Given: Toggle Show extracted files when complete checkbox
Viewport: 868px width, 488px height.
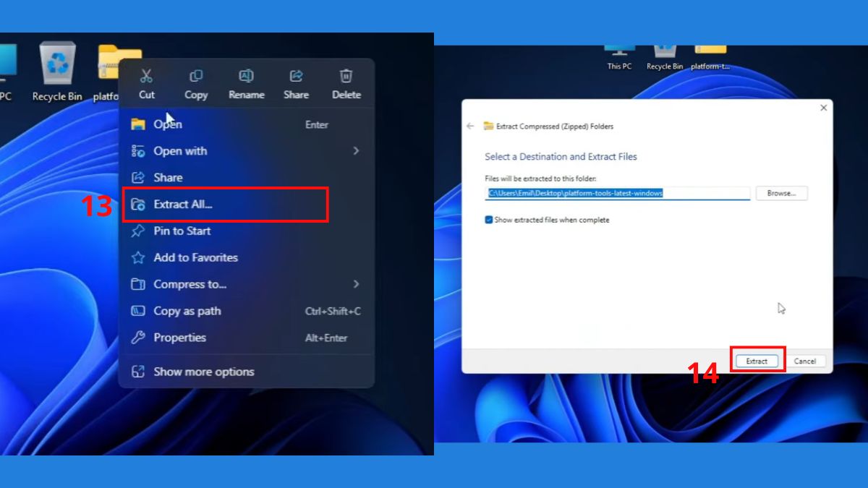Looking at the screenshot, I should 489,220.
